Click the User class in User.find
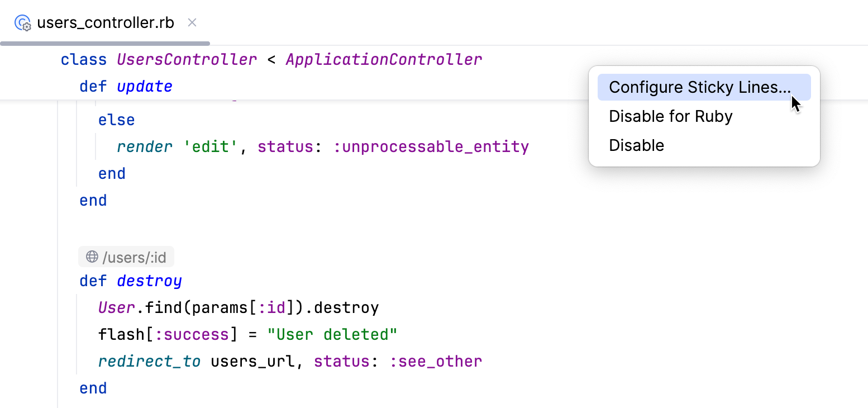The image size is (868, 408). click(116, 307)
